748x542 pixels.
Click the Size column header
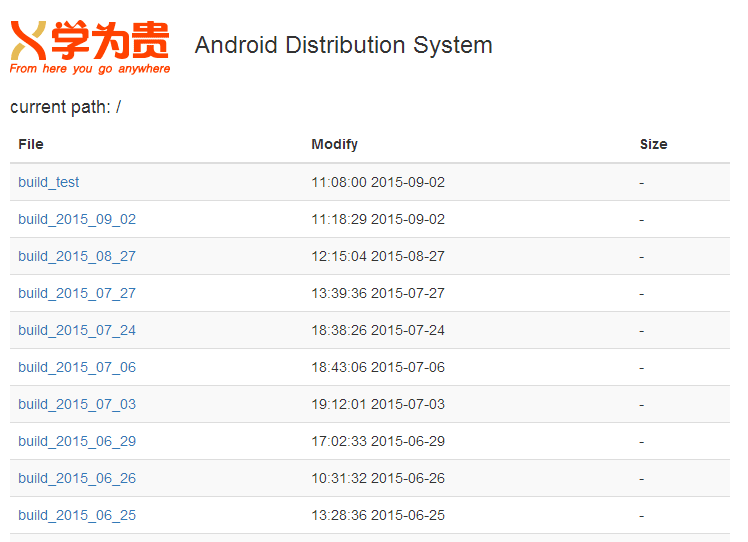(654, 144)
